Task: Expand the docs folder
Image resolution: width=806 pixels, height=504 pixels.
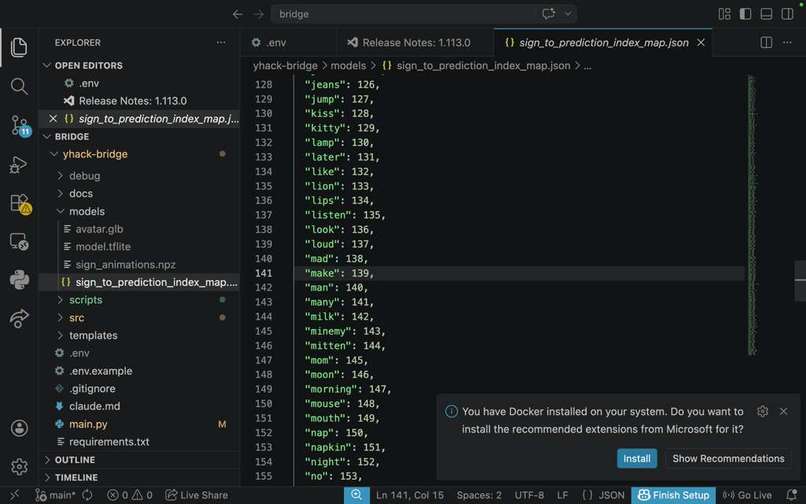Action: [x=60, y=193]
